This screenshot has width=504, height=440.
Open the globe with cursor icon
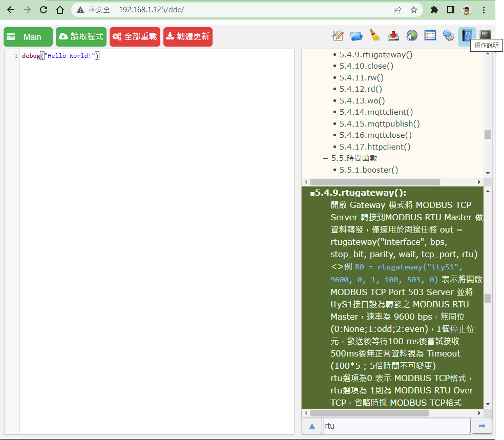click(x=412, y=35)
